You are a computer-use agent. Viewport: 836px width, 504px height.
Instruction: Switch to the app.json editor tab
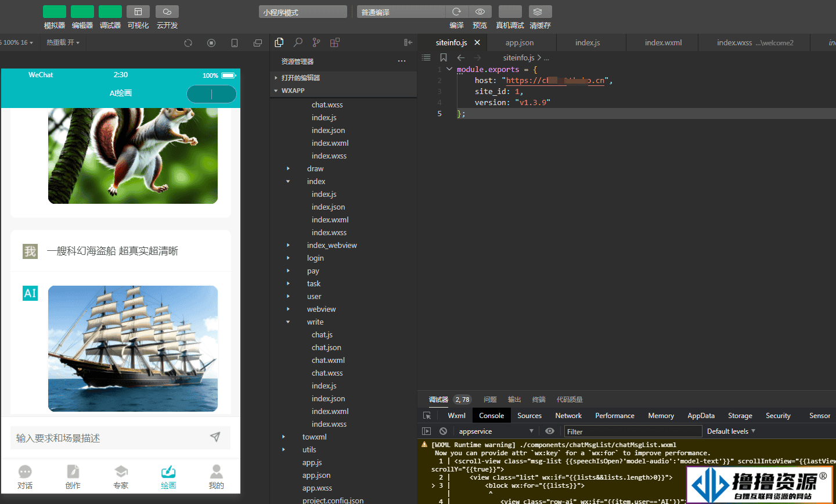tap(520, 42)
